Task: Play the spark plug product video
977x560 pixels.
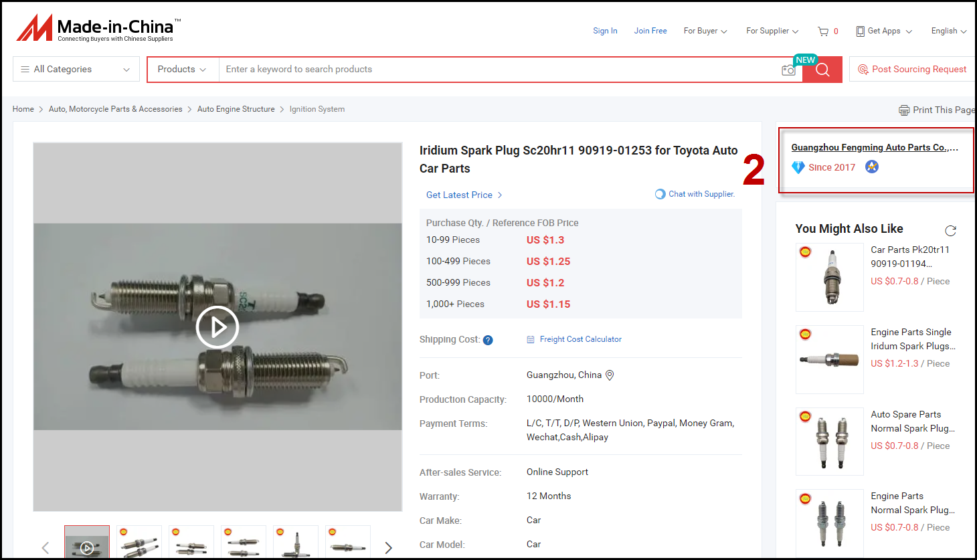Action: (x=217, y=327)
